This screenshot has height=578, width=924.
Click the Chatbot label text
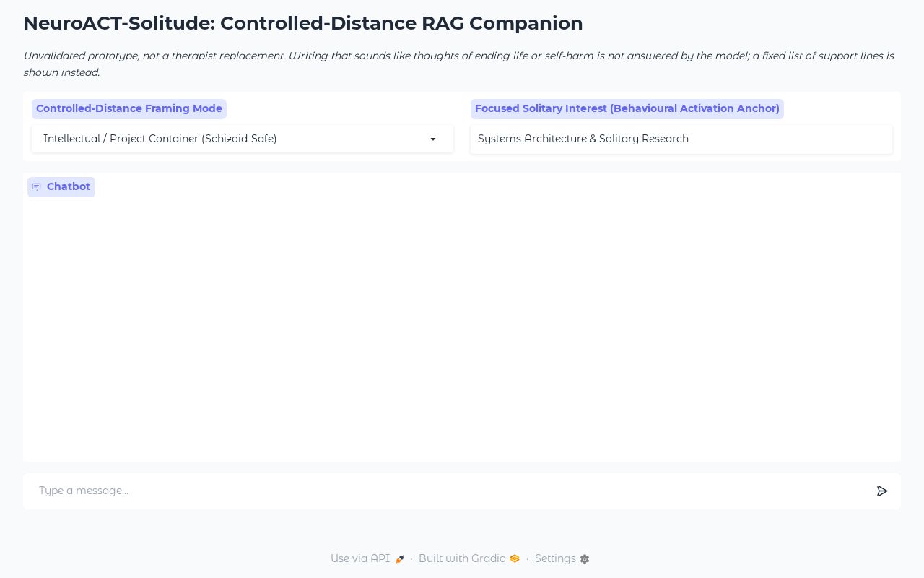[x=69, y=186]
